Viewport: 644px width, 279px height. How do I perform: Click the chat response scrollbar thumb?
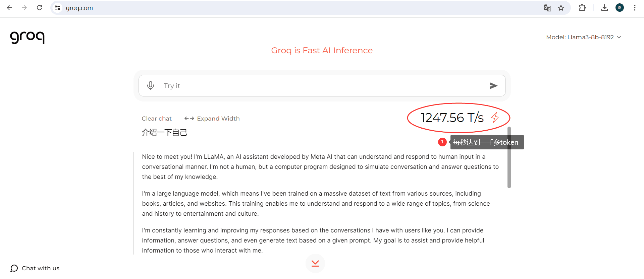(509, 157)
